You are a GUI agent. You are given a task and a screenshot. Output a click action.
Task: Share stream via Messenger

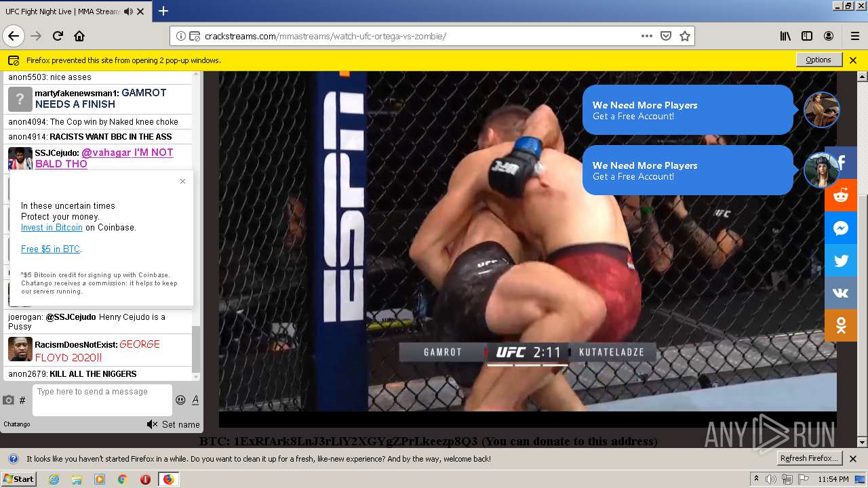click(841, 228)
